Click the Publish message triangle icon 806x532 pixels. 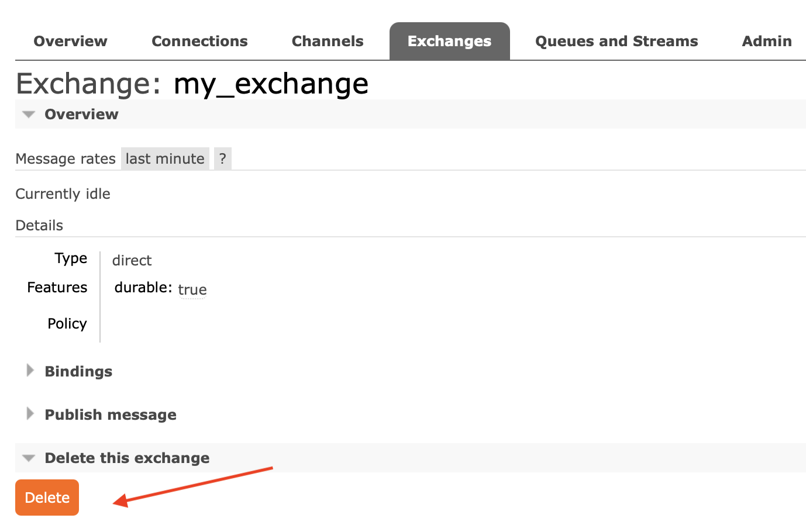tap(30, 413)
